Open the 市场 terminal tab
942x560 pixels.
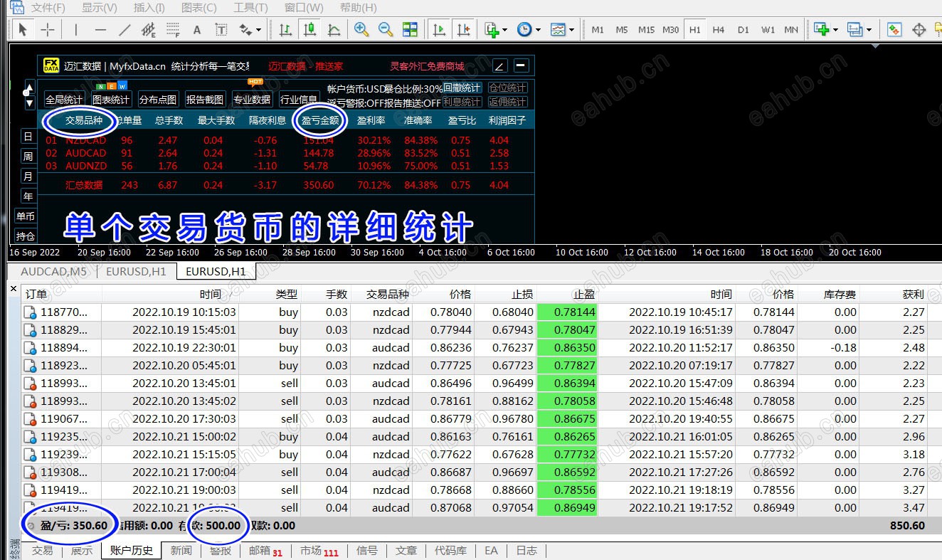point(319,551)
